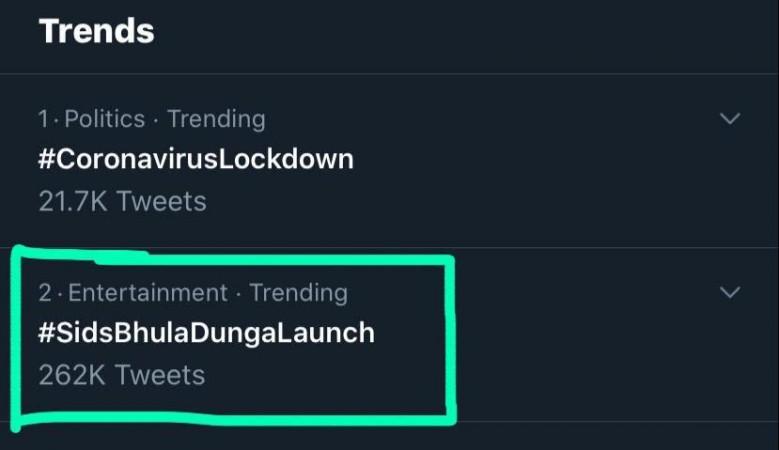Click the word Tweets after 21.7K

[x=161, y=201]
